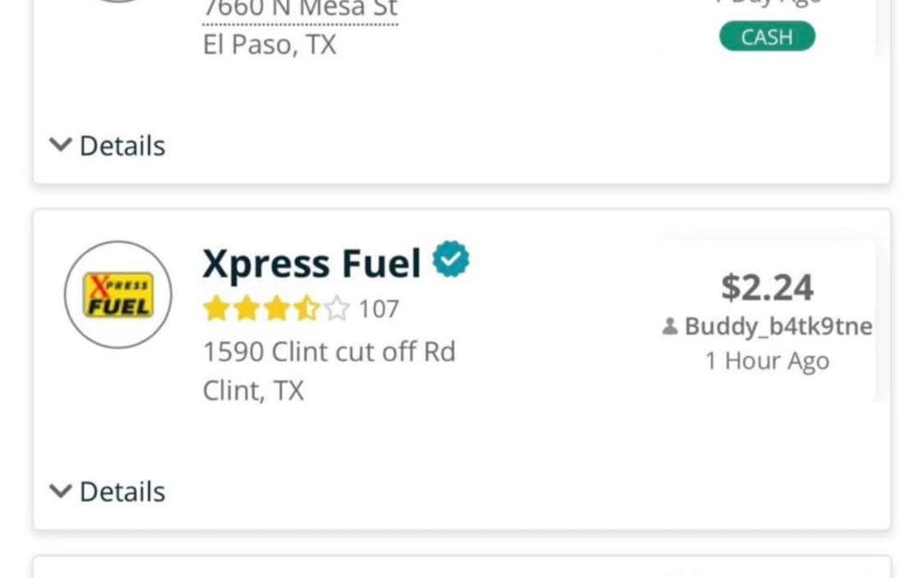
Task: Click the Buddy_b4tk9tne username
Action: click(x=779, y=325)
